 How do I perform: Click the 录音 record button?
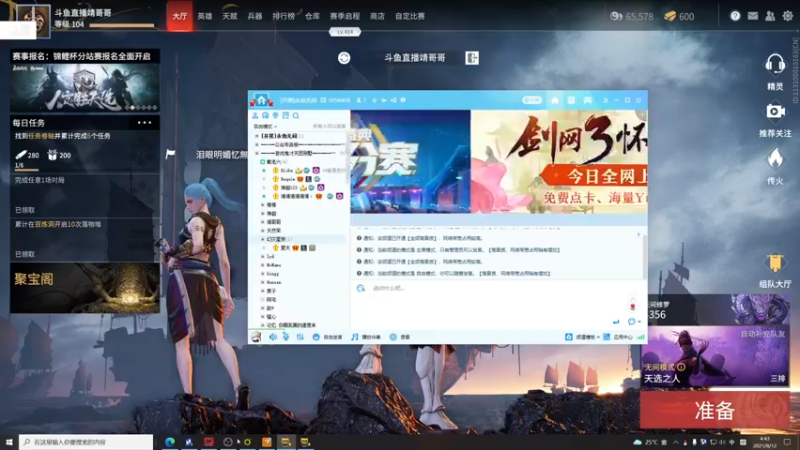click(400, 337)
